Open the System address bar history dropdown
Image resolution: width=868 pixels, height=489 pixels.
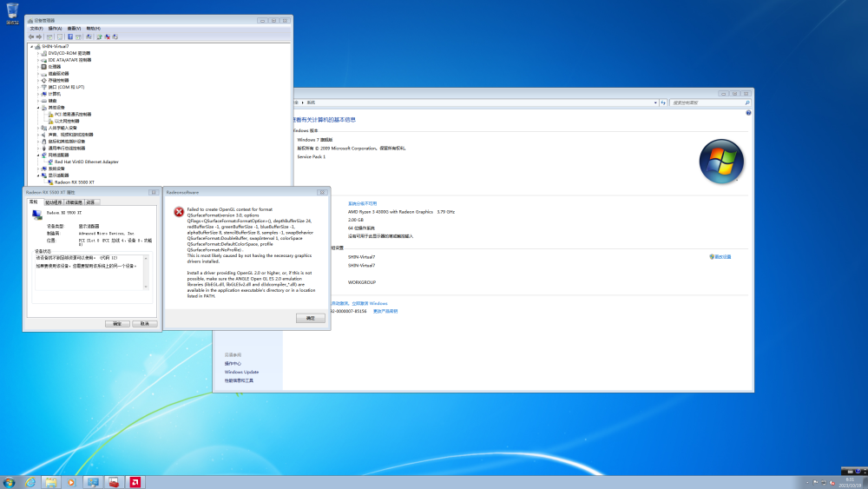655,102
